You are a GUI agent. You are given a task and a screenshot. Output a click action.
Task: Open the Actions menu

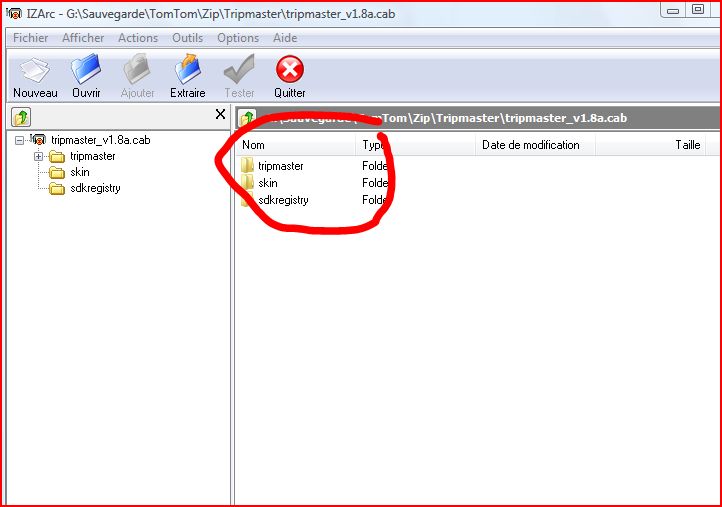click(x=138, y=38)
